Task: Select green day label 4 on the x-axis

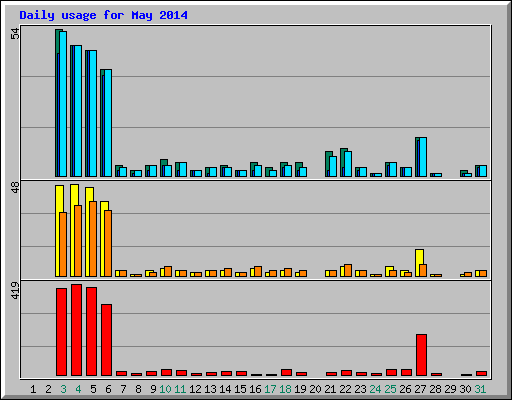Action: pos(78,389)
